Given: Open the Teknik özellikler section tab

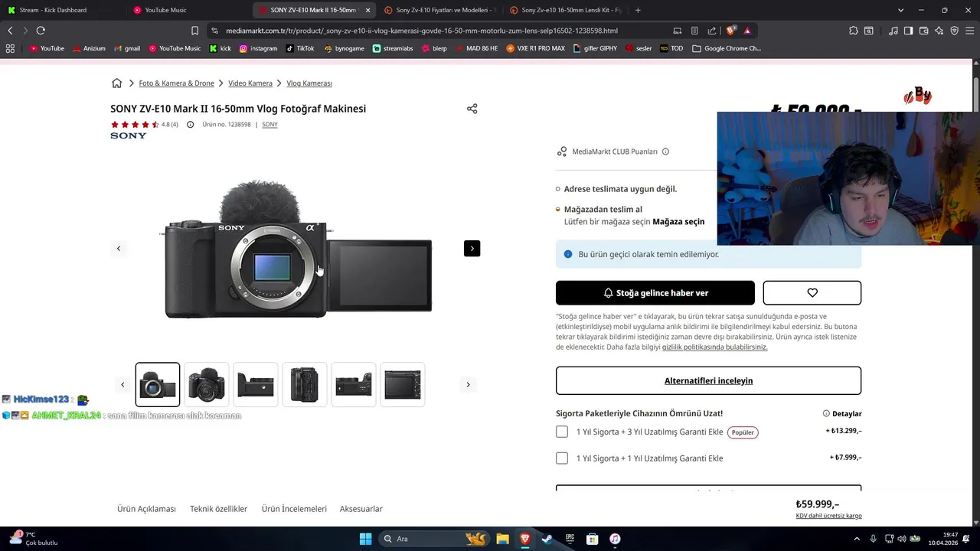Looking at the screenshot, I should click(218, 509).
